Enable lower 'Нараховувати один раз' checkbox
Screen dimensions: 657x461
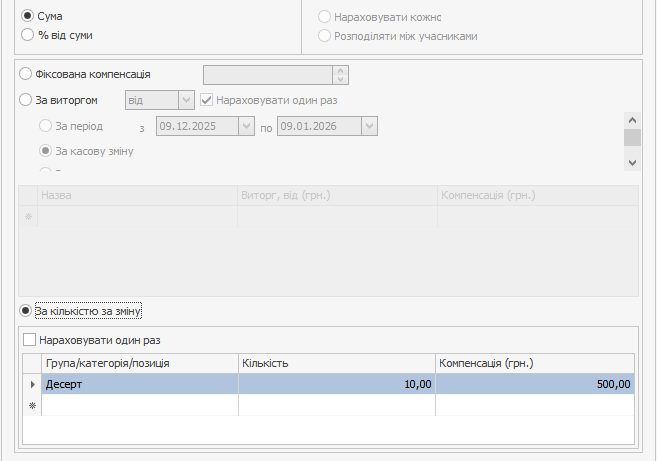(x=29, y=340)
